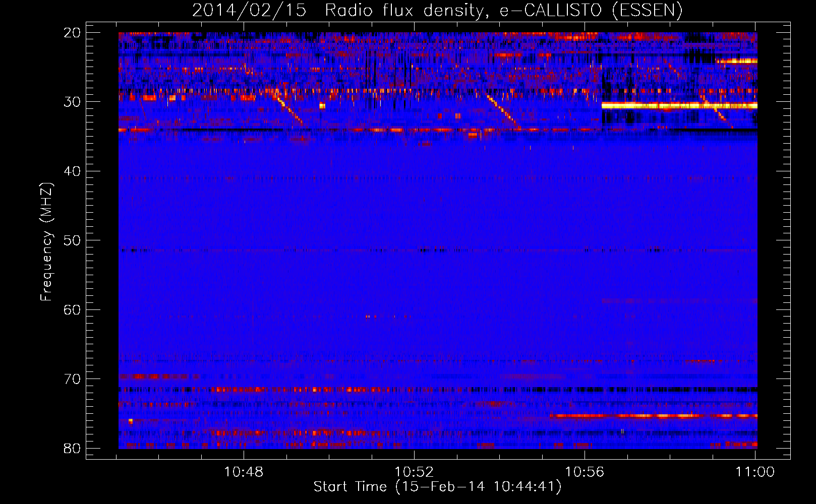The height and width of the screenshot is (504, 816).
Task: Click the 'Frequency (MHZ)' y-axis label
Action: [x=46, y=242]
